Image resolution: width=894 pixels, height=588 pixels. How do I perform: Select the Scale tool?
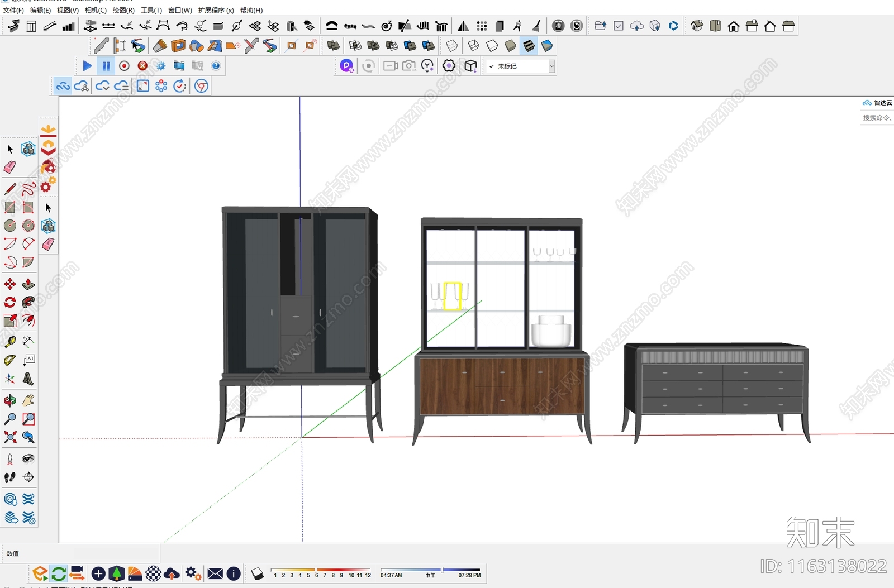coord(9,321)
